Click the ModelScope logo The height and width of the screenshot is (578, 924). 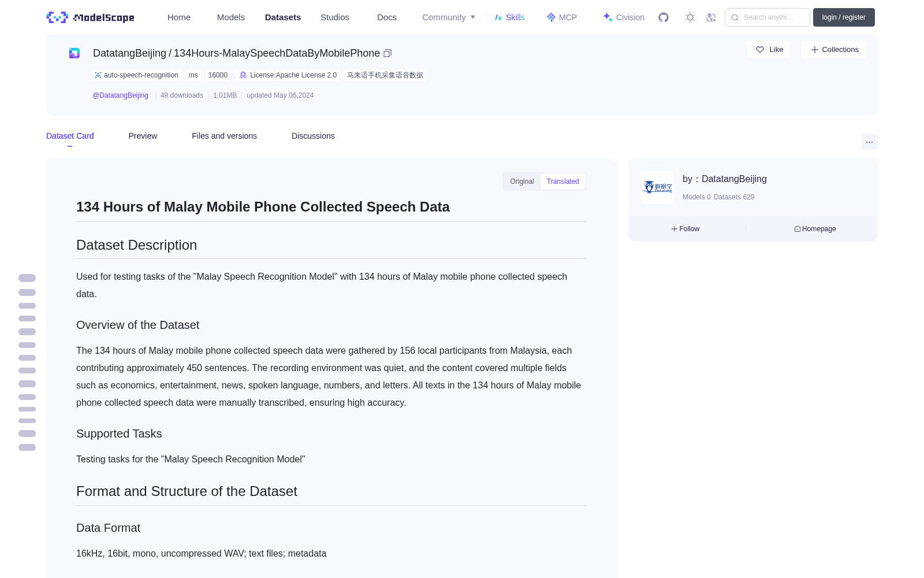(x=90, y=17)
